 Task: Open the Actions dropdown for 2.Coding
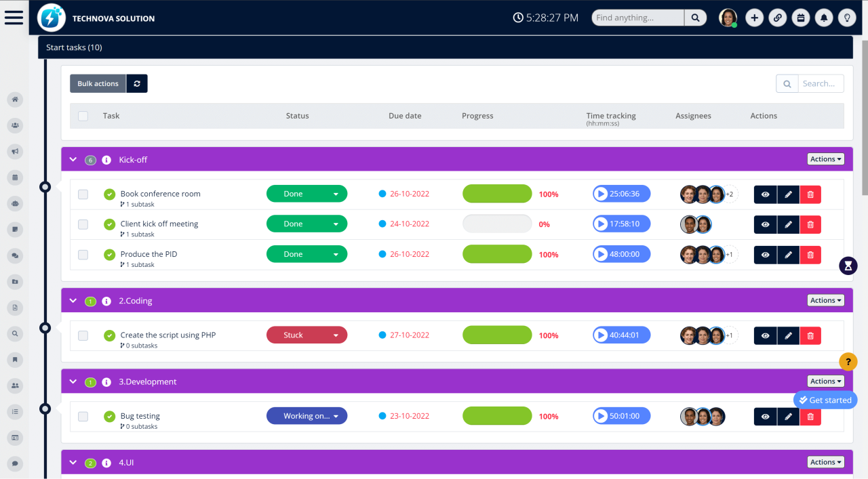825,299
